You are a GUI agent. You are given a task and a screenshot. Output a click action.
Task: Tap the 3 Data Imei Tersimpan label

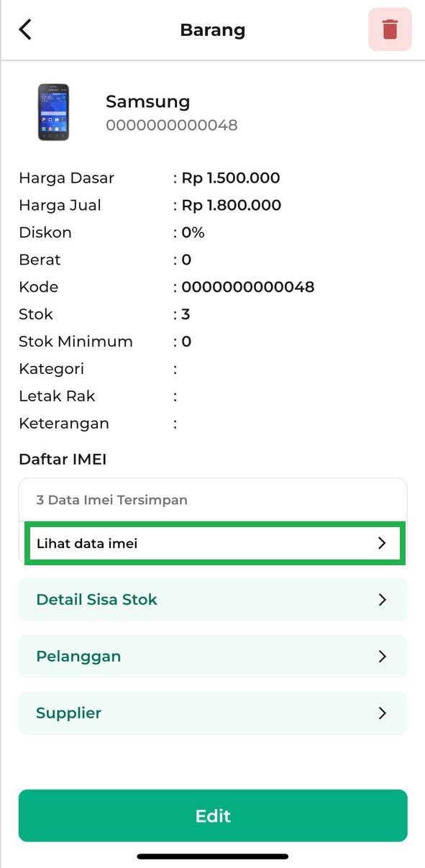click(x=112, y=500)
